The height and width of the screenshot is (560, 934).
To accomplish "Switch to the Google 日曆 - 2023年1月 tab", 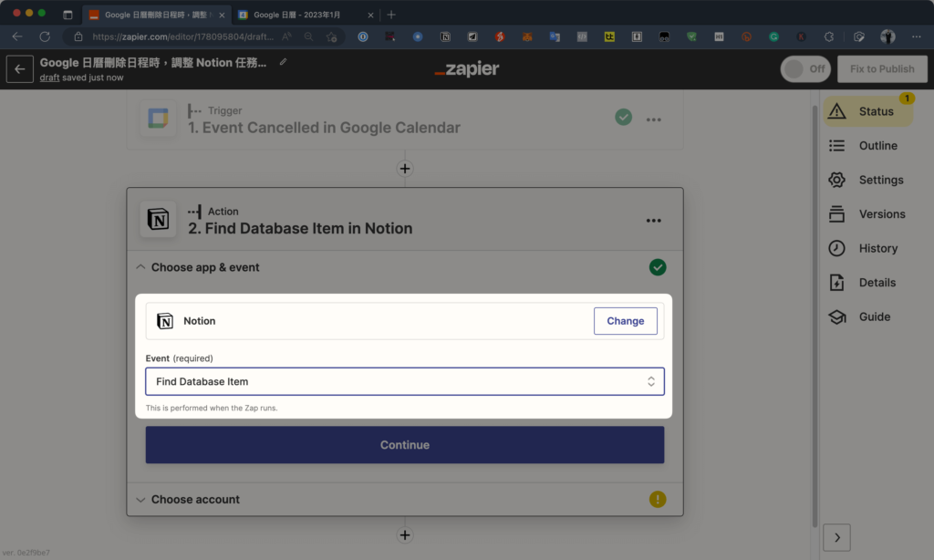I will coord(296,15).
